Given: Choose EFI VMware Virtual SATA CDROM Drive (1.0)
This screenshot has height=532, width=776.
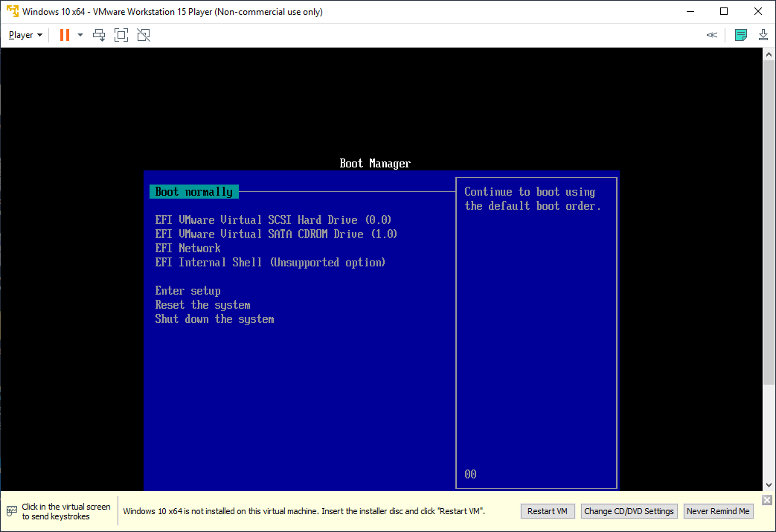Looking at the screenshot, I should [276, 234].
